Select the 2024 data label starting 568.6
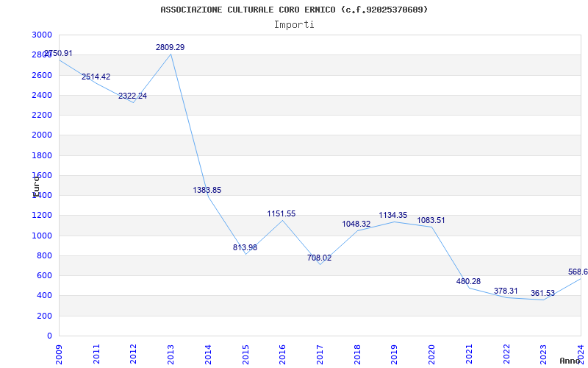This screenshot has width=588, height=368. click(578, 272)
